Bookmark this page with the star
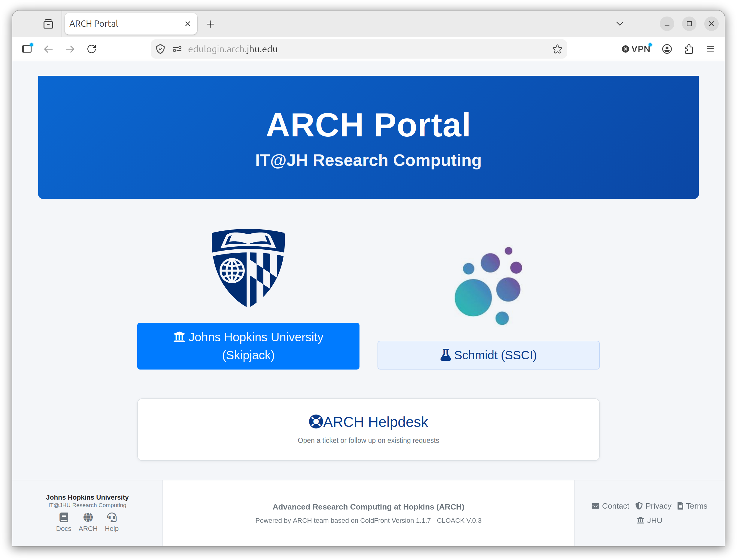Image resolution: width=737 pixels, height=560 pixels. tap(557, 49)
